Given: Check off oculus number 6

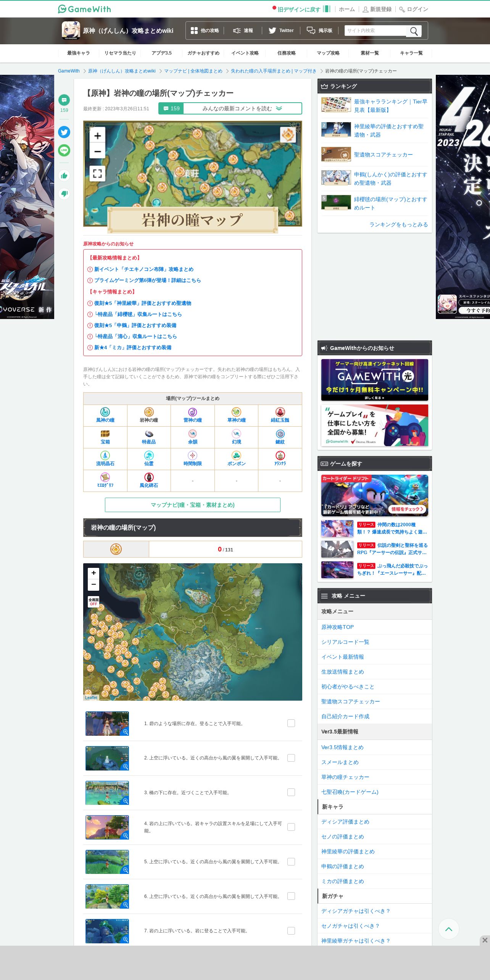Looking at the screenshot, I should (x=291, y=896).
